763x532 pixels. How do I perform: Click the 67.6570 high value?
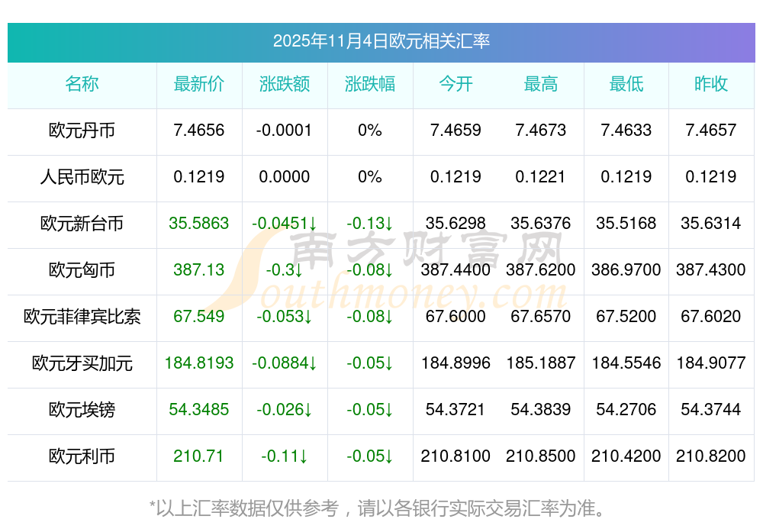541,317
